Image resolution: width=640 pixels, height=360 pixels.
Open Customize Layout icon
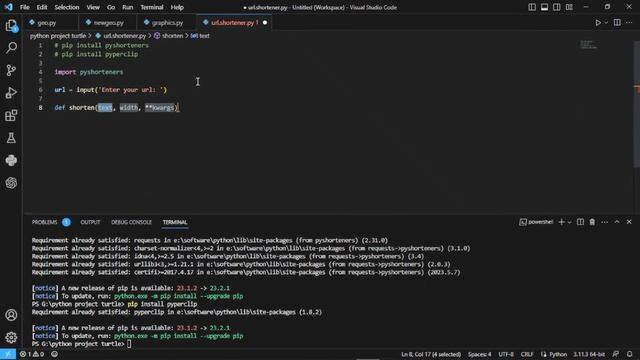click(569, 7)
